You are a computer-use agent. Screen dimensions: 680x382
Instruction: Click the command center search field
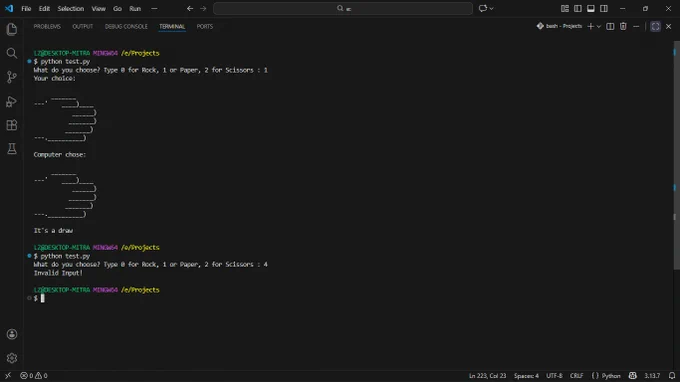[x=343, y=8]
